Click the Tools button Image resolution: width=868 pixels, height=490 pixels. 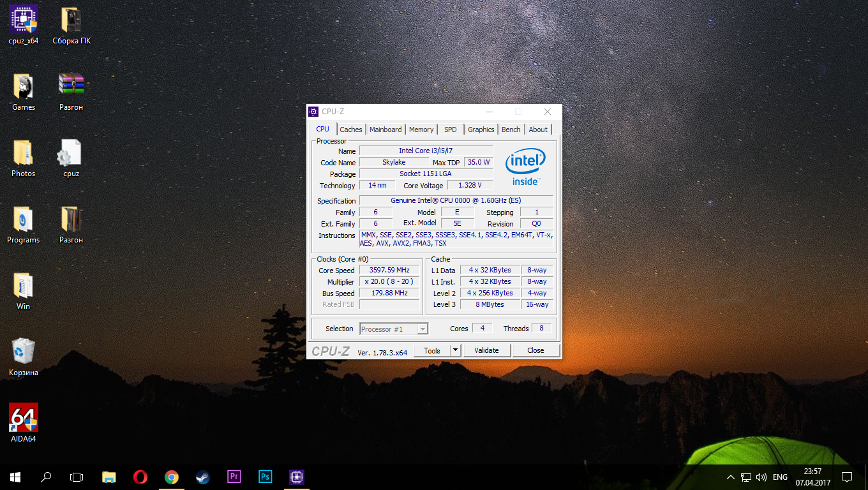(x=432, y=350)
